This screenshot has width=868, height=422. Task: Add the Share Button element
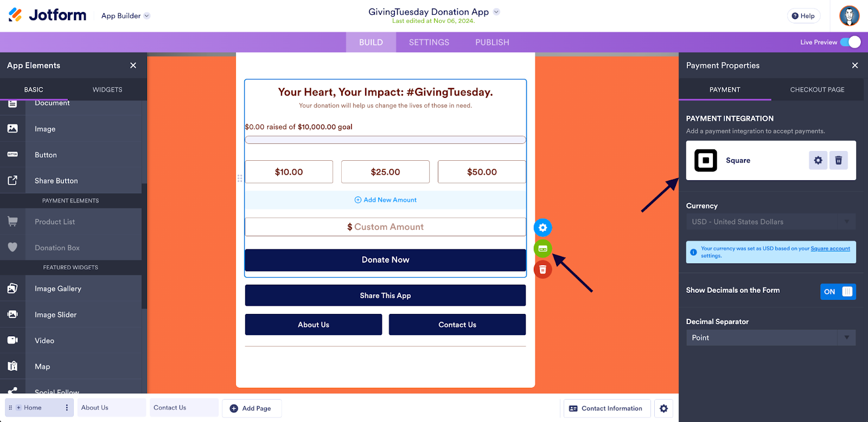point(56,181)
